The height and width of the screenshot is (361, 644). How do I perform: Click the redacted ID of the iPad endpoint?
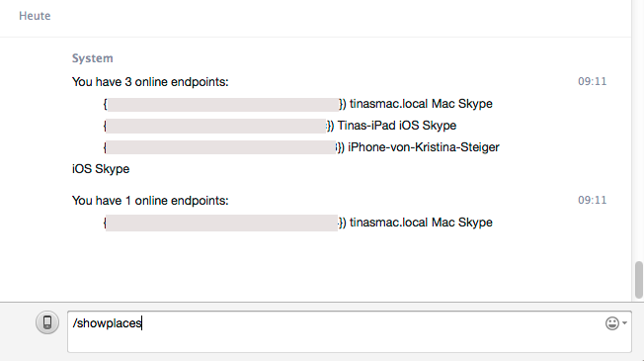pos(215,126)
